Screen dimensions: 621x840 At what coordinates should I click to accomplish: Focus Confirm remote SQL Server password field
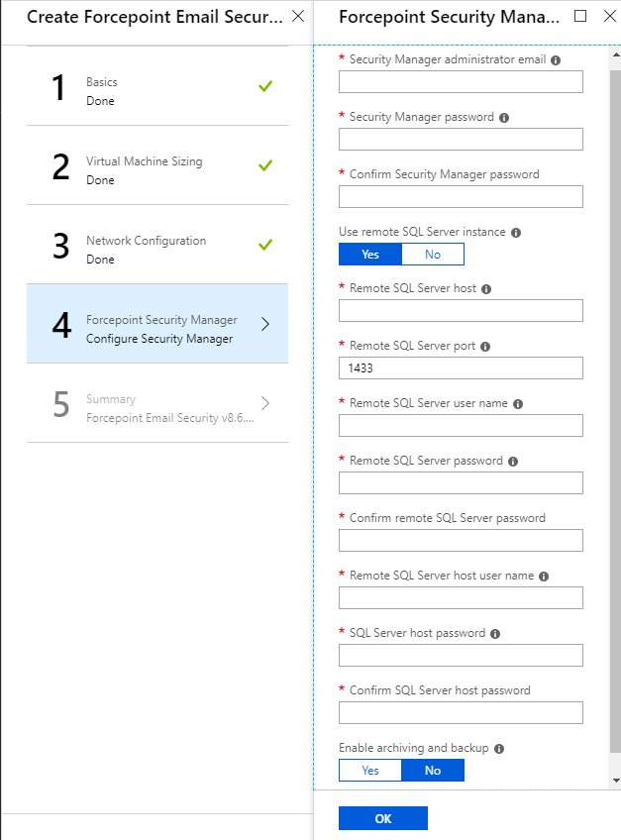[x=461, y=541]
